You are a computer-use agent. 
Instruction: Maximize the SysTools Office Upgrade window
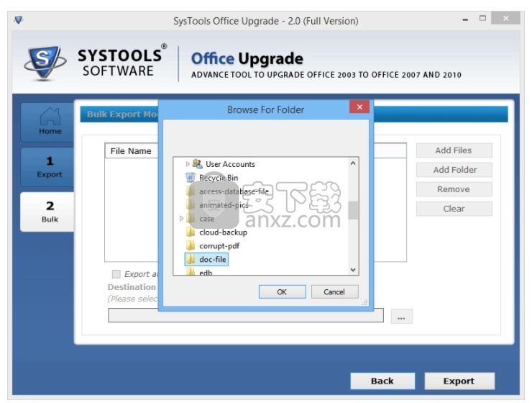point(483,18)
